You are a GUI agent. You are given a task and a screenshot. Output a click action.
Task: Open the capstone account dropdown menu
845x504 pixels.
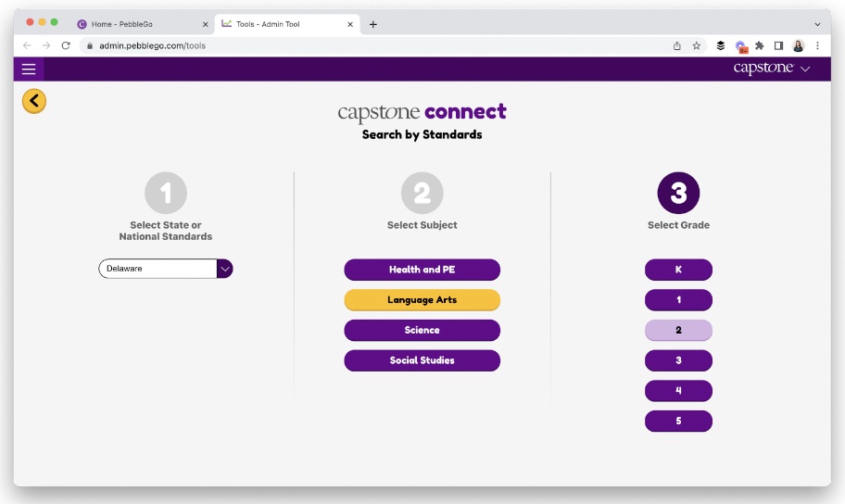pyautogui.click(x=772, y=69)
